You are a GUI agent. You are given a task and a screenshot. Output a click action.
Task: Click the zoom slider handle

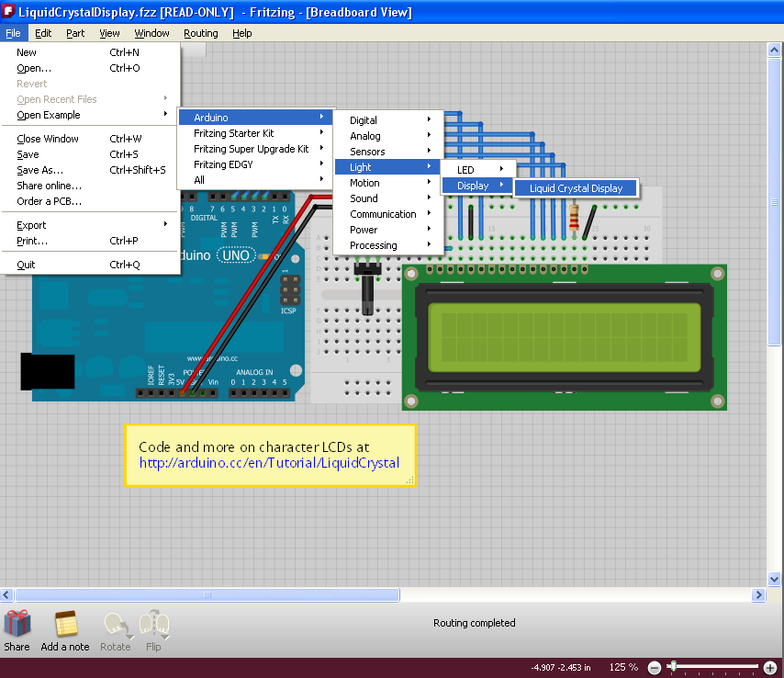(673, 666)
